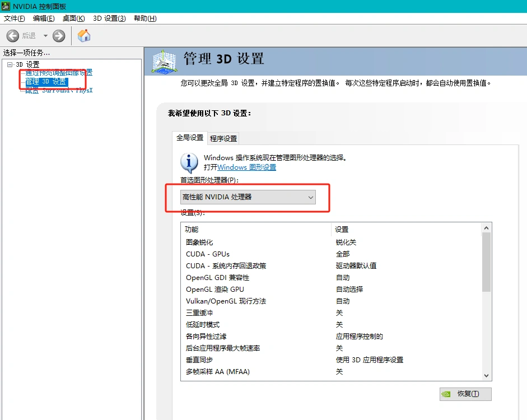Click the home icon in the toolbar
This screenshot has width=527, height=420.
click(x=84, y=35)
